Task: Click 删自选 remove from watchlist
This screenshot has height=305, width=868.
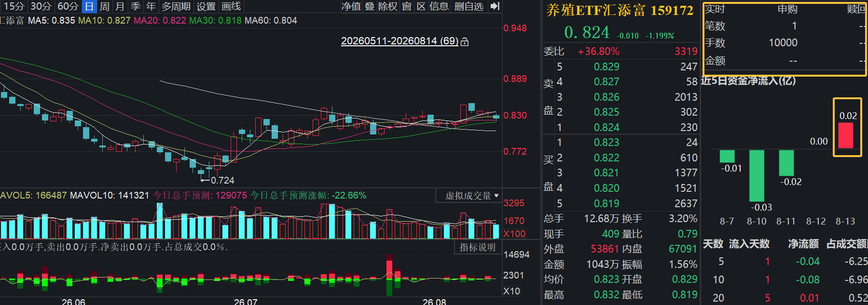Action: point(469,6)
